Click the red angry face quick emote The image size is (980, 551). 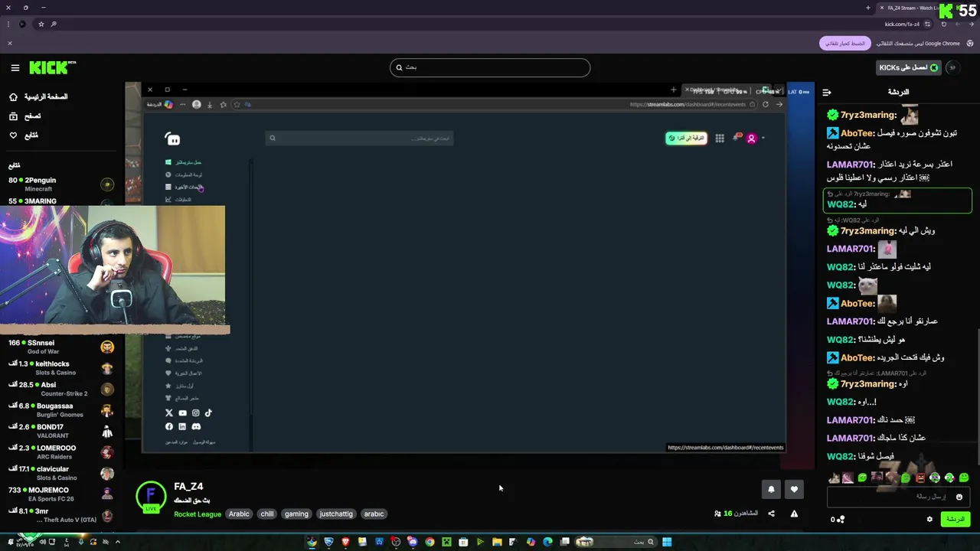point(920,478)
